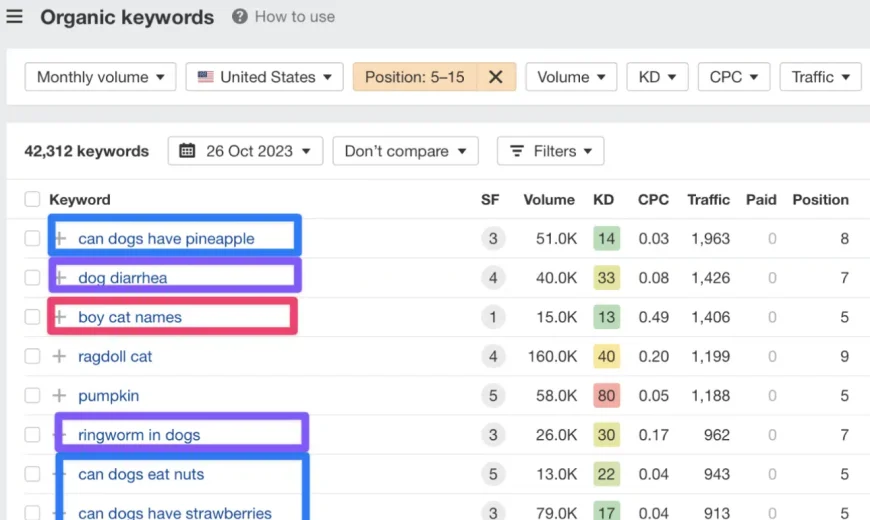Click yellow KD badge 40
This screenshot has height=520, width=870.
[x=606, y=356]
